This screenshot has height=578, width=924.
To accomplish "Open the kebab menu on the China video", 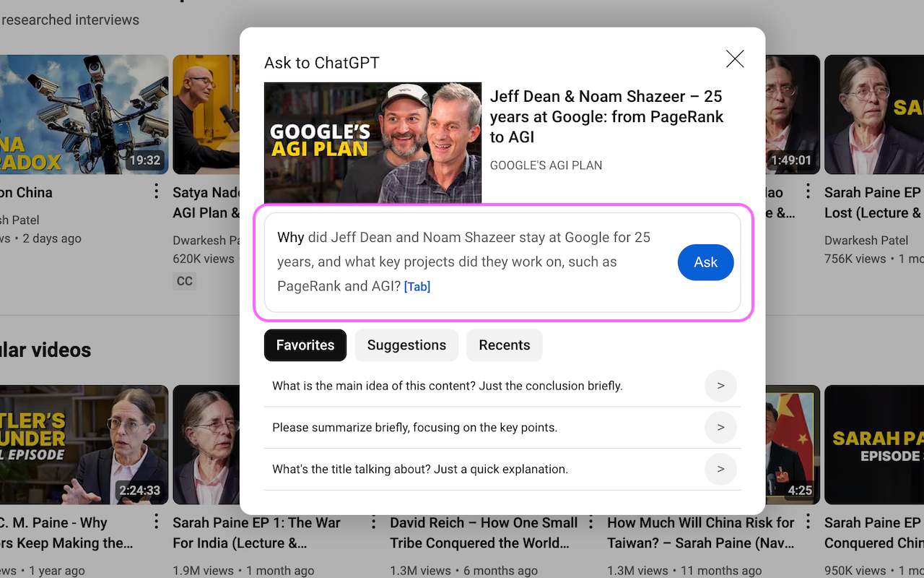I will click(x=156, y=190).
